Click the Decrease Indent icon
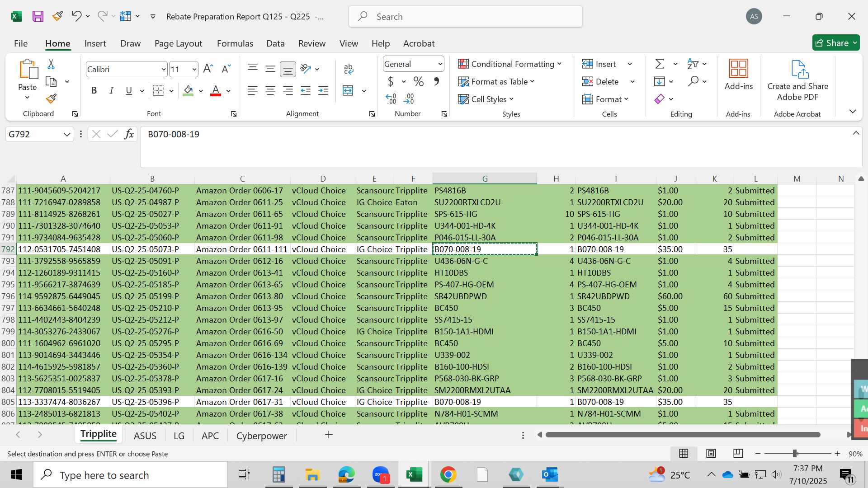Viewport: 868px width, 488px height. [x=306, y=91]
